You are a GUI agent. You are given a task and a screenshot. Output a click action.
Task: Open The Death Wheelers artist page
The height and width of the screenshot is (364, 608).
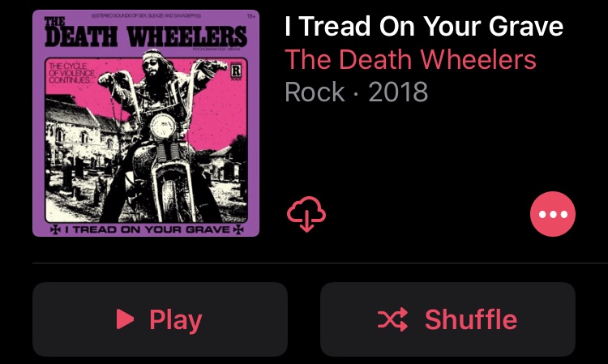(411, 59)
